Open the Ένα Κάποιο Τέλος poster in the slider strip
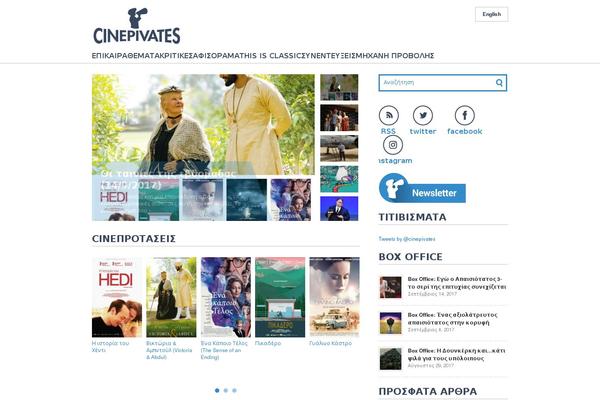Viewport: 600px width, 400px height. (291, 200)
